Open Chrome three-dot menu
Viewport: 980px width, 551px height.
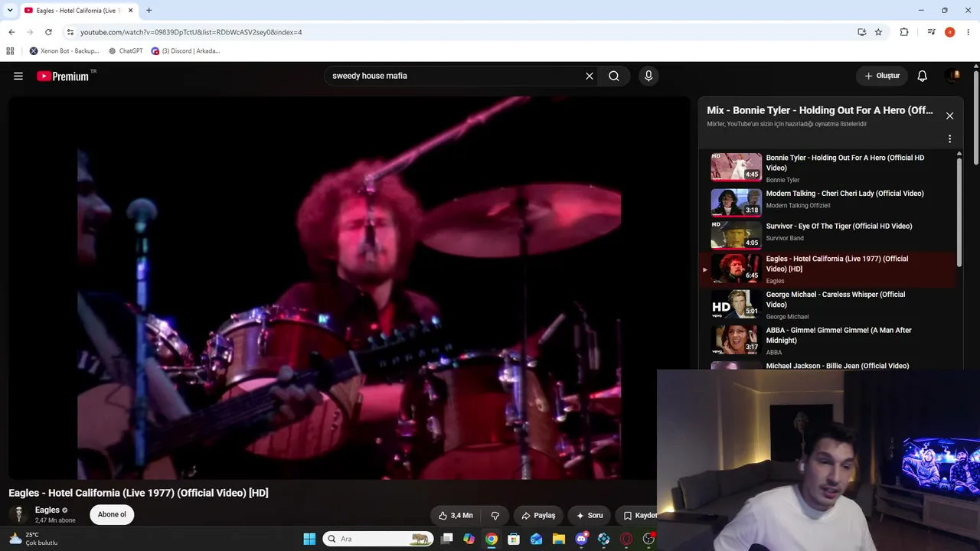[x=969, y=32]
